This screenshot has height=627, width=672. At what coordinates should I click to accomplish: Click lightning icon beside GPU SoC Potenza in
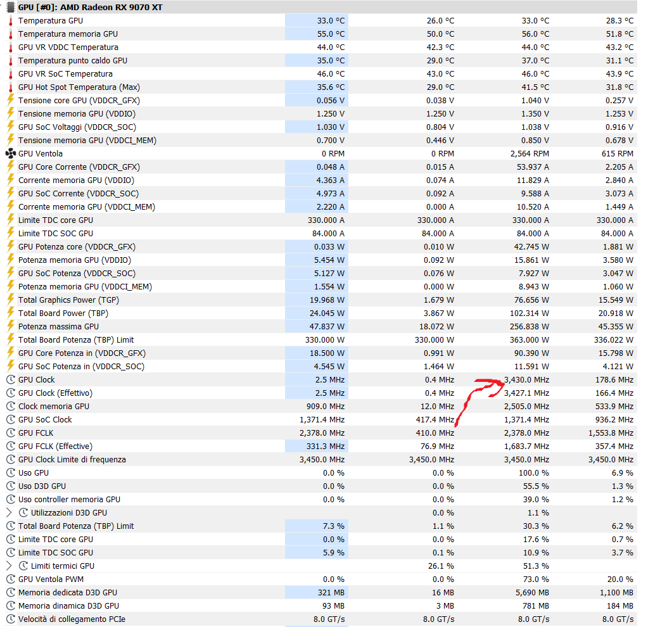pos(11,365)
